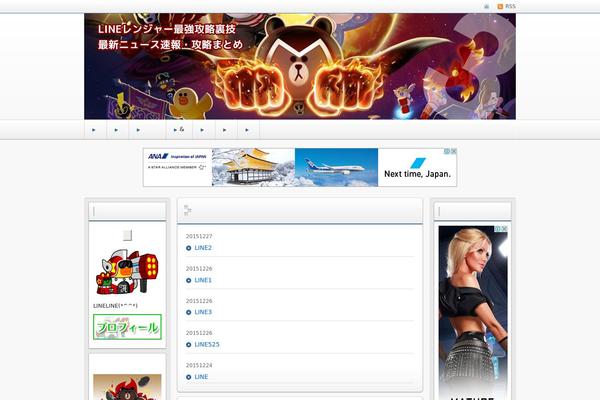Image resolution: width=600 pixels, height=400 pixels.
Task: Click the small broken image icon above profile
Action: 127,235
